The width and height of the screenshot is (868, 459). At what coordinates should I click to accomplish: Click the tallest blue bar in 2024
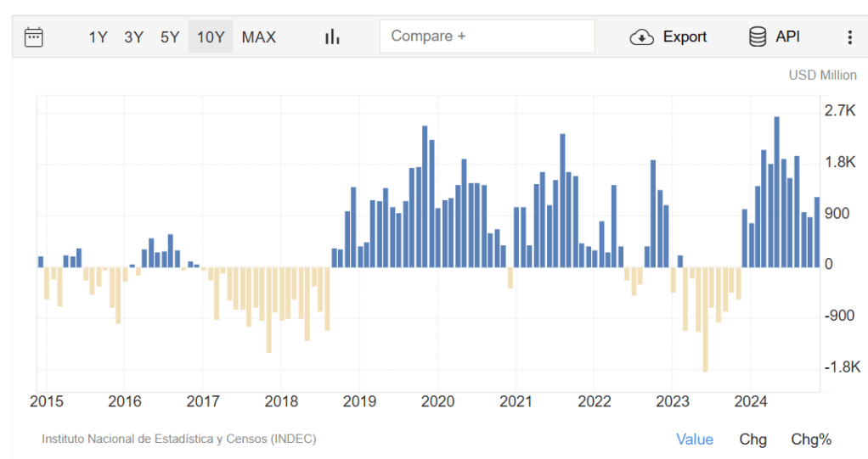[776, 192]
